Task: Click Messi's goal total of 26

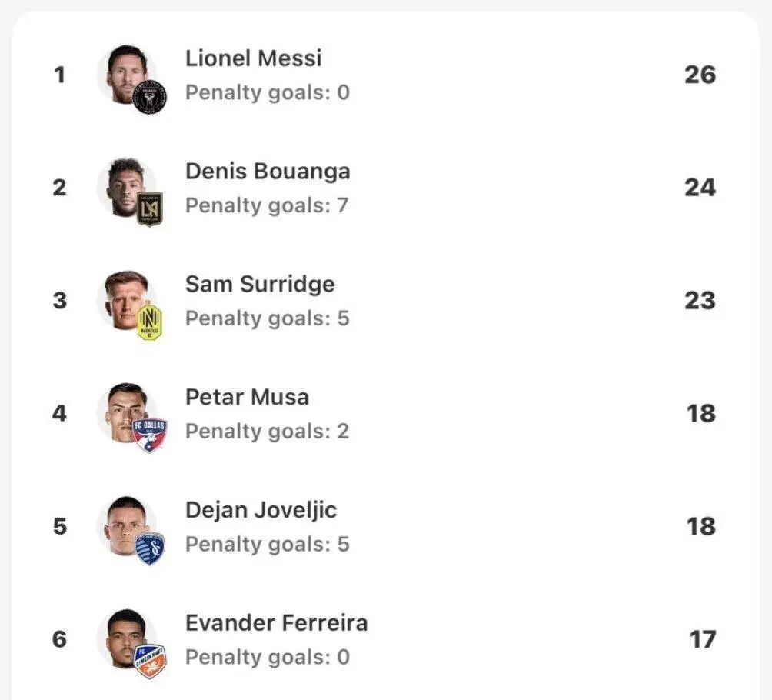Action: tap(700, 75)
